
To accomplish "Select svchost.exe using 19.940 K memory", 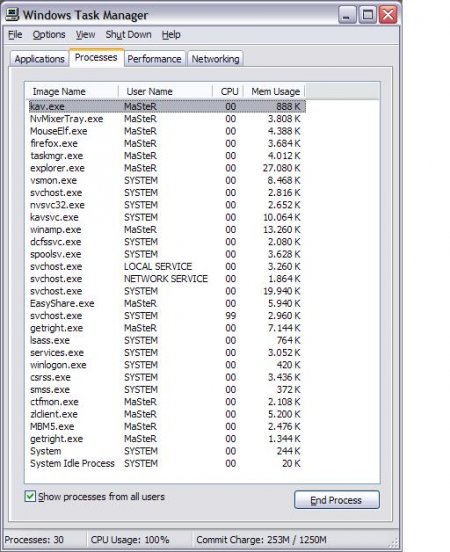I will point(167,291).
